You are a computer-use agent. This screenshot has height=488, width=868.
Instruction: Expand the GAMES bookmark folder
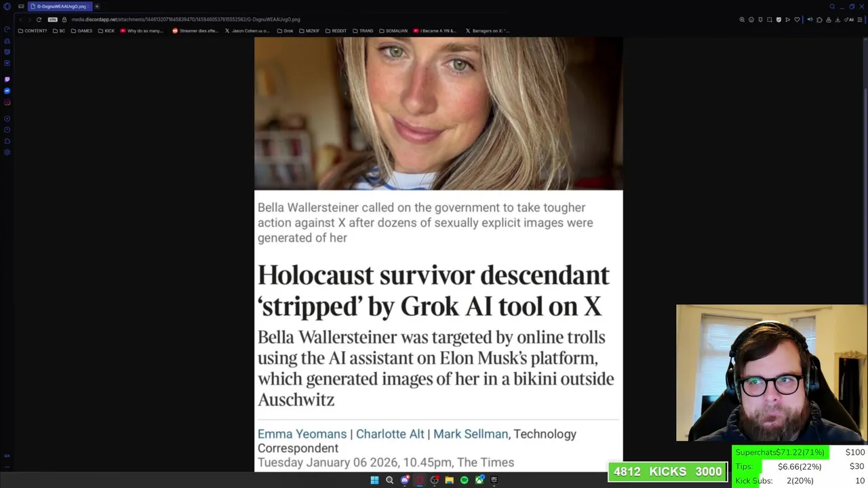click(81, 30)
